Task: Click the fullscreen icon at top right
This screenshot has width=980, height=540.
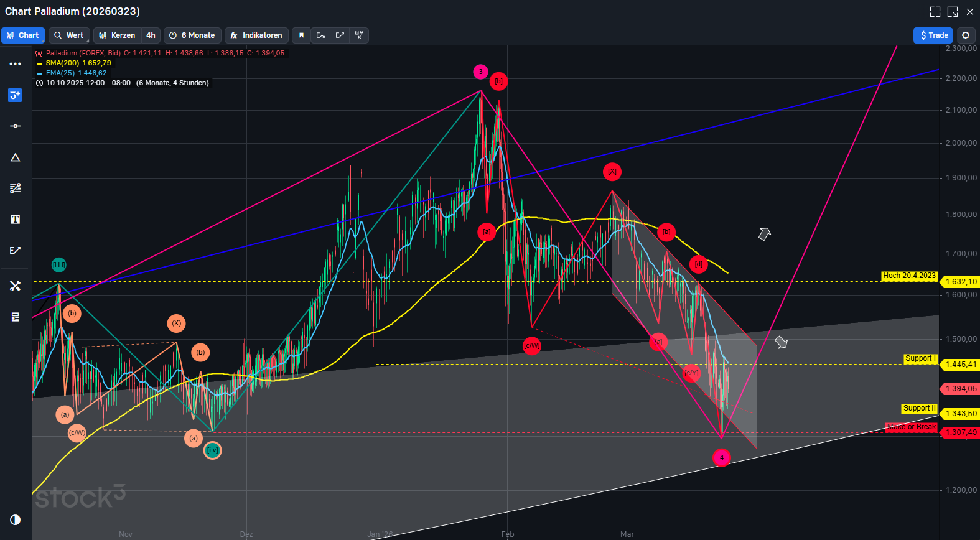Action: [x=935, y=12]
